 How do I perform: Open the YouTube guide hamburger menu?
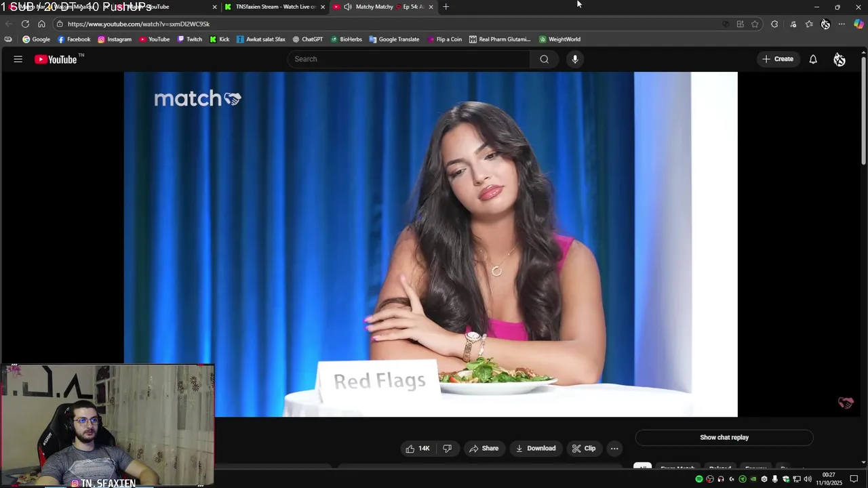tap(18, 59)
